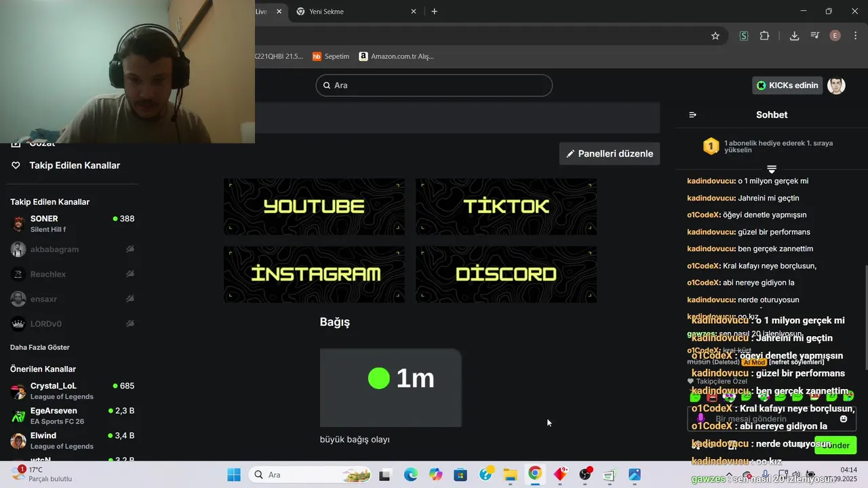
Task: Open Elwind recommended channel
Action: pyautogui.click(x=72, y=441)
